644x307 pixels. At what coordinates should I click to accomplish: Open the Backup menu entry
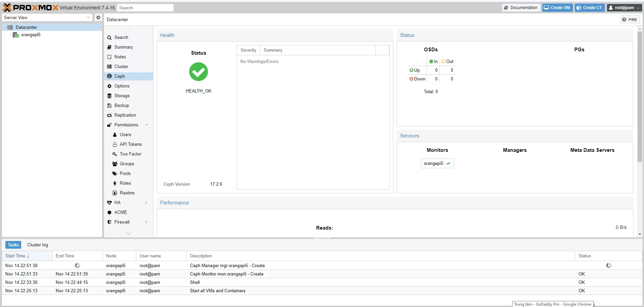(129, 106)
